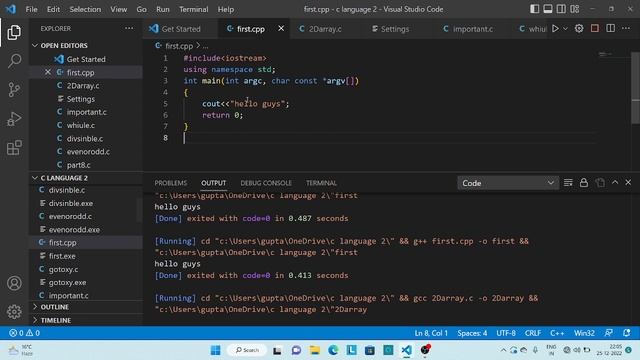This screenshot has height=360, width=640.
Task: Toggle output scroll lock
Action: (x=584, y=182)
